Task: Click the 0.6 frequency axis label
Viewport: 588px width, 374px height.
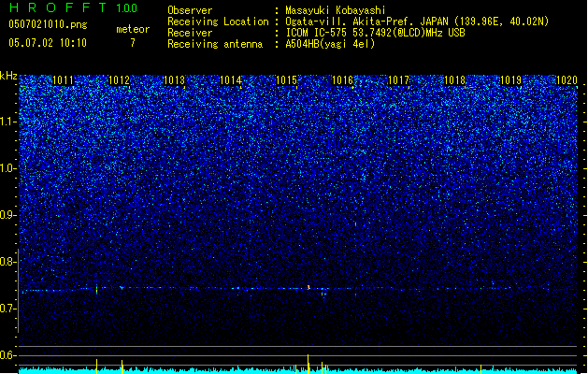Action: pos(8,355)
